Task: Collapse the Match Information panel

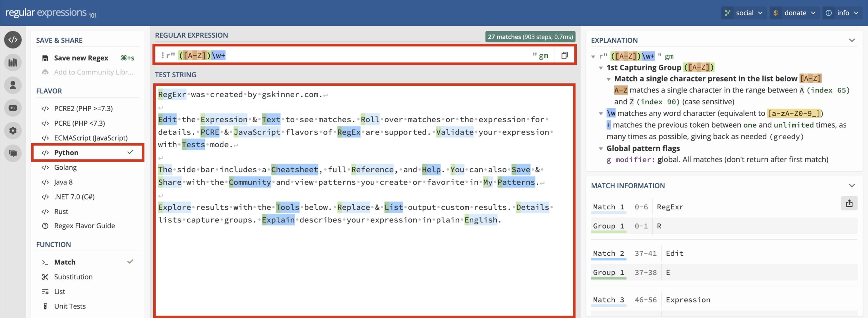Action: point(852,186)
